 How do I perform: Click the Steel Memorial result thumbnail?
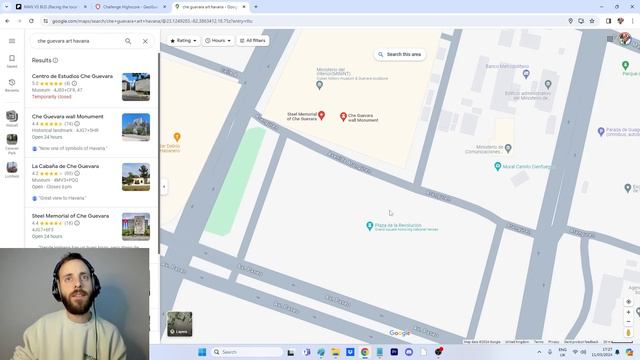pos(136,227)
